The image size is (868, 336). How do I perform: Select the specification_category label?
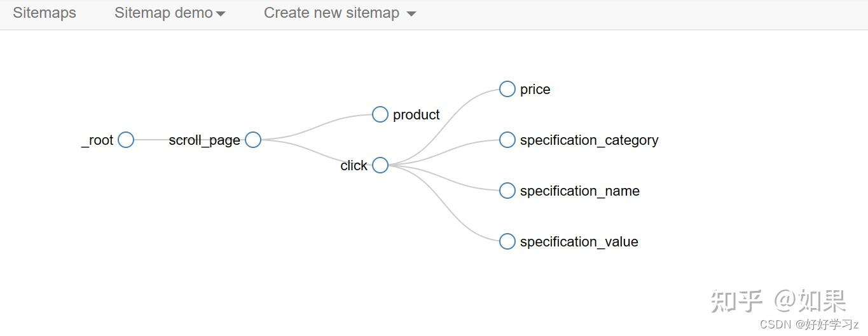pos(589,140)
